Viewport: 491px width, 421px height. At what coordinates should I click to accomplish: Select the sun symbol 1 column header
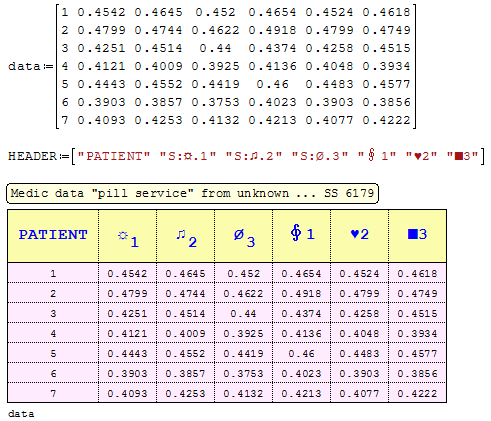click(127, 236)
